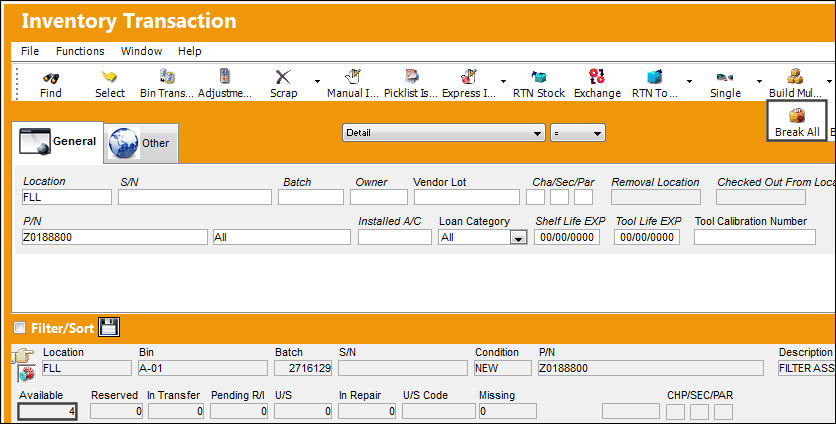Click the Select toolbar icon
This screenshot has height=424, width=836.
109,77
